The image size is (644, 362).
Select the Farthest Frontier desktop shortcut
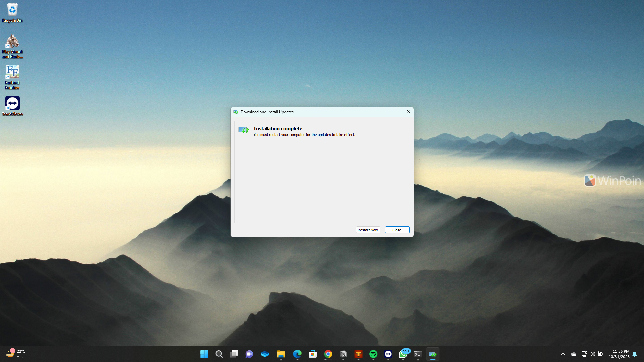click(x=12, y=77)
